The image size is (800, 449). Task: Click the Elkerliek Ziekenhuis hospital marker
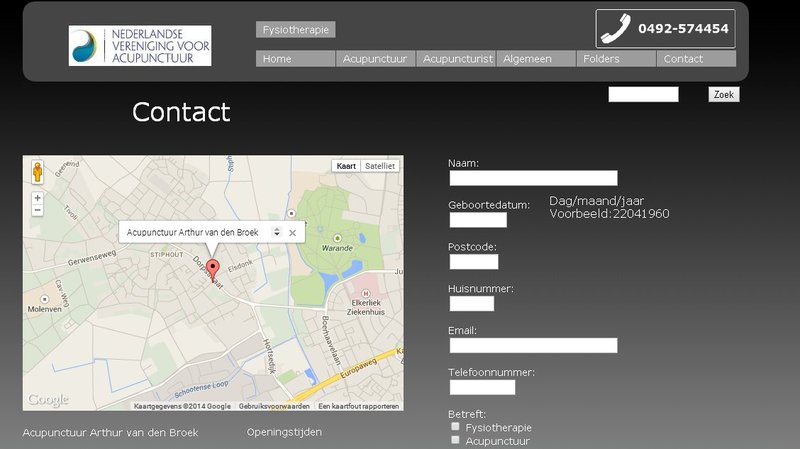[x=365, y=293]
